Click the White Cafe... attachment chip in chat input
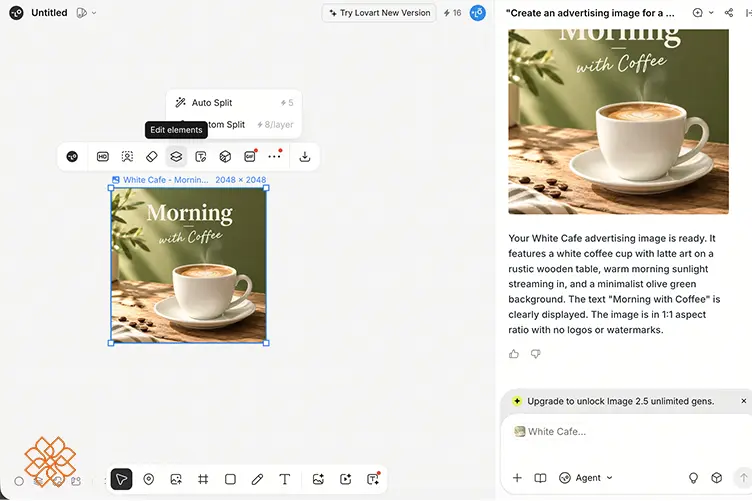Image resolution: width=752 pixels, height=501 pixels. point(550,431)
